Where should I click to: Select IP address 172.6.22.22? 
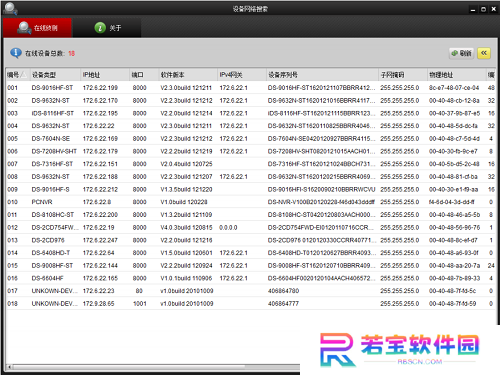click(x=98, y=126)
